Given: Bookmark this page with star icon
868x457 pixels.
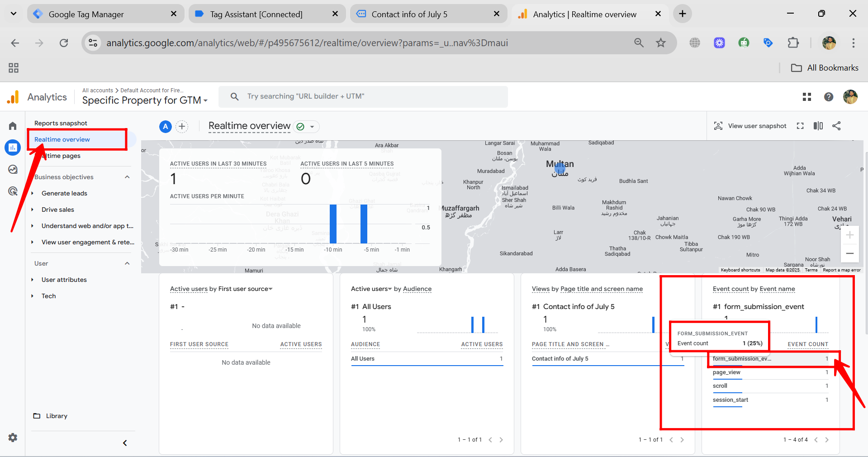Looking at the screenshot, I should click(661, 43).
